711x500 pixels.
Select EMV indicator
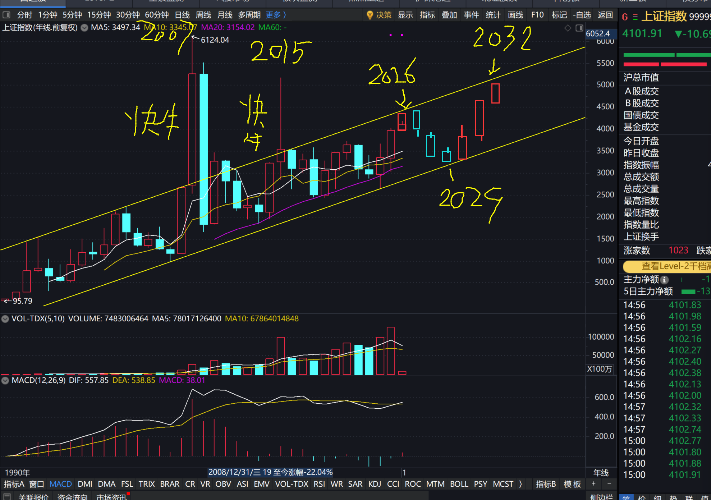click(262, 484)
